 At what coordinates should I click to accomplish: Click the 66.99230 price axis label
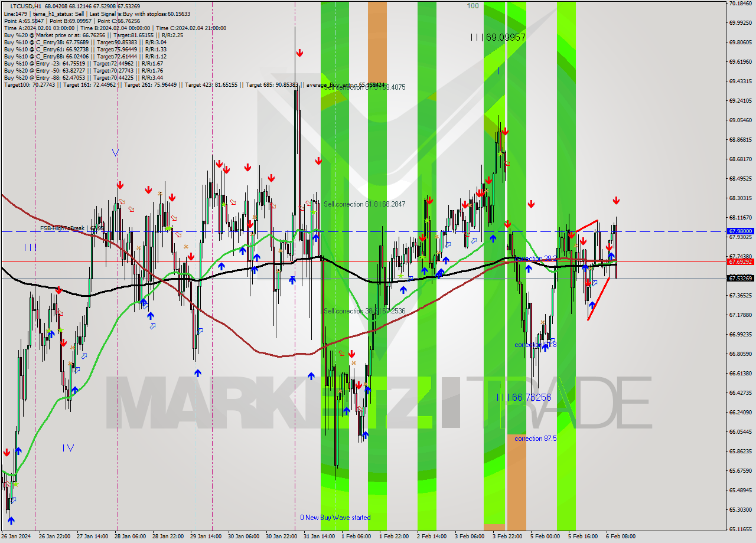point(740,335)
